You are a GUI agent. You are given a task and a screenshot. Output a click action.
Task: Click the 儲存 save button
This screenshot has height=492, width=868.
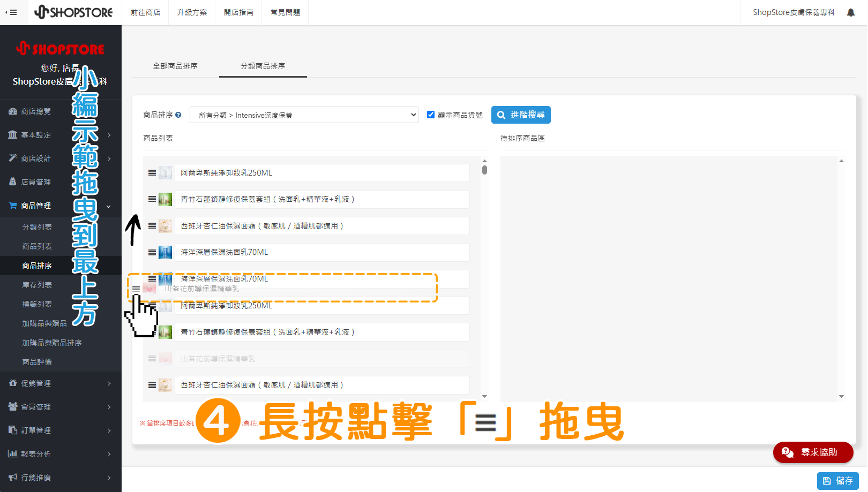click(x=838, y=481)
